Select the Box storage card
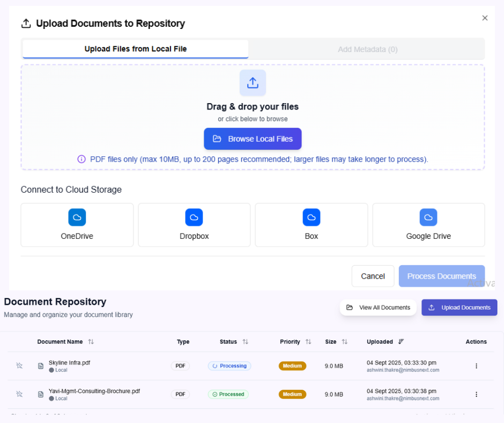This screenshot has width=504, height=423. (x=312, y=225)
